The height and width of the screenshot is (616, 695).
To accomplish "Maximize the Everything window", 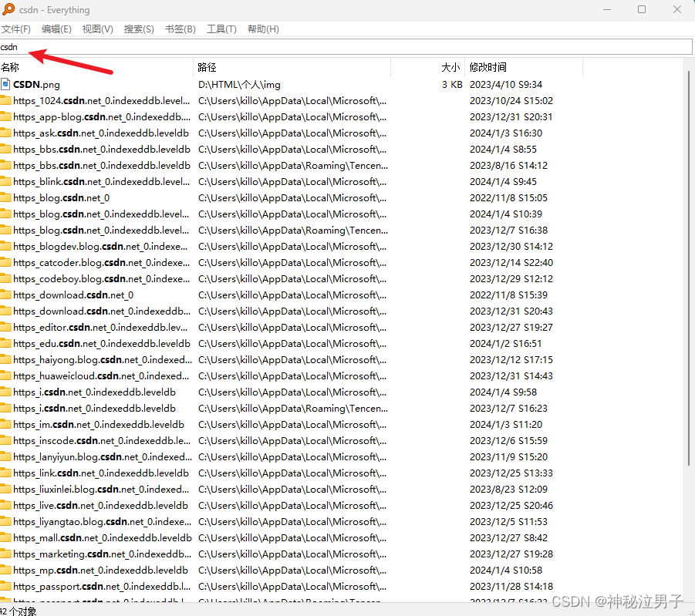I will tap(641, 9).
